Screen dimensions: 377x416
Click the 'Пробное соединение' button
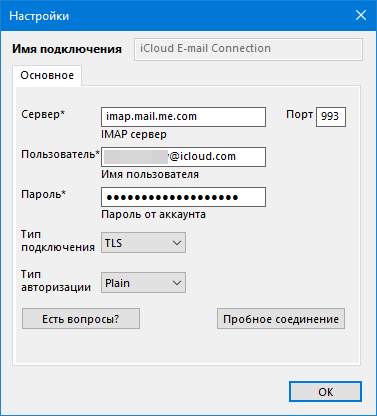click(281, 319)
